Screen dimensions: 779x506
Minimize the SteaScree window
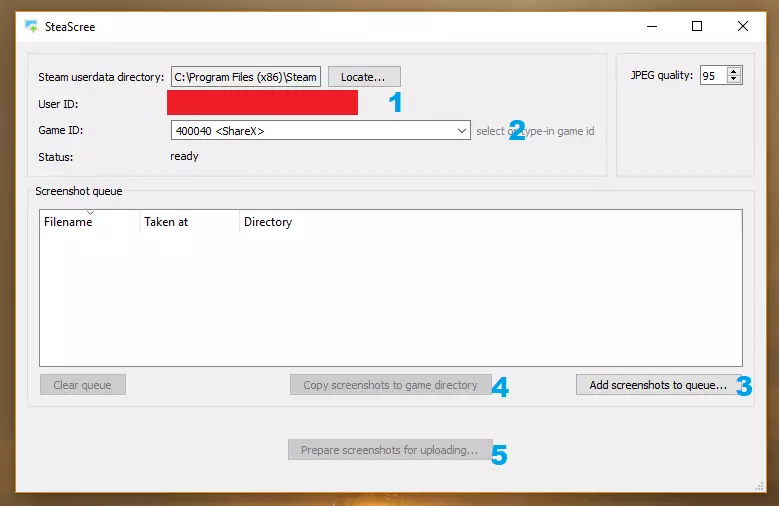coord(652,26)
